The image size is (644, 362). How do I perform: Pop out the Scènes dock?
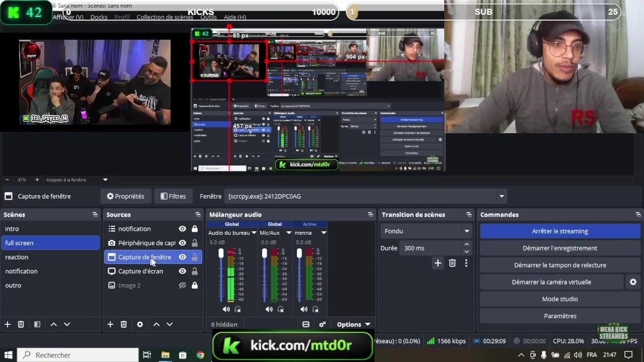coord(95,215)
